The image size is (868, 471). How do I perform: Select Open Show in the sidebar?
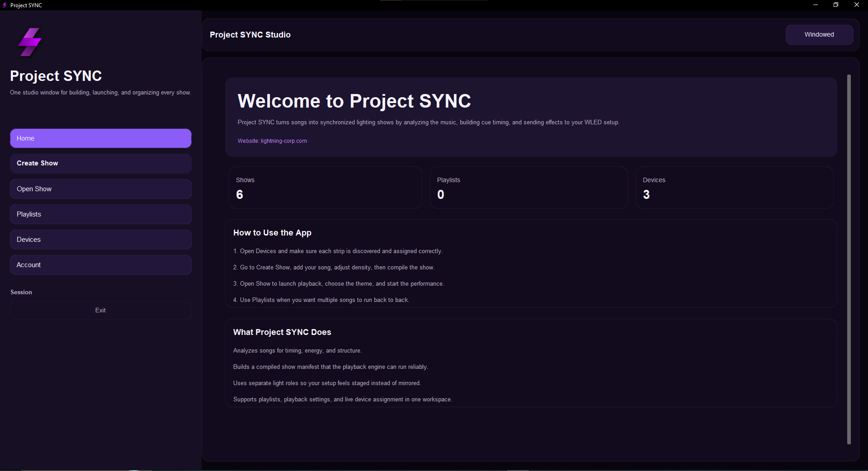101,189
